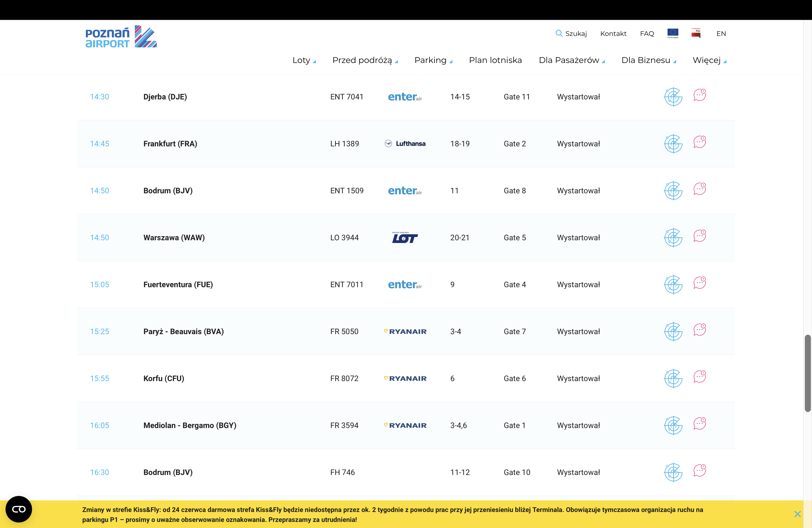Screen dimensions: 812x528
Task: Open flight radar for Korfu FR 8072
Action: click(x=673, y=379)
